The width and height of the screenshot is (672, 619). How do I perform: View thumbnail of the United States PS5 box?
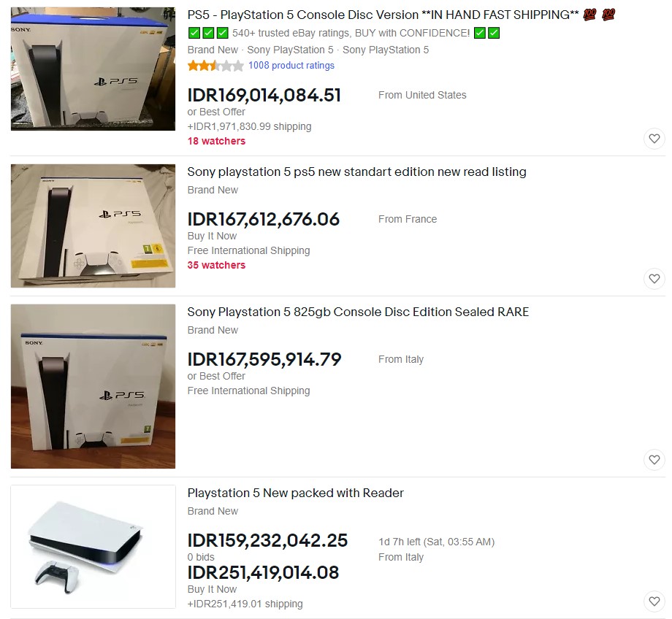click(x=93, y=69)
